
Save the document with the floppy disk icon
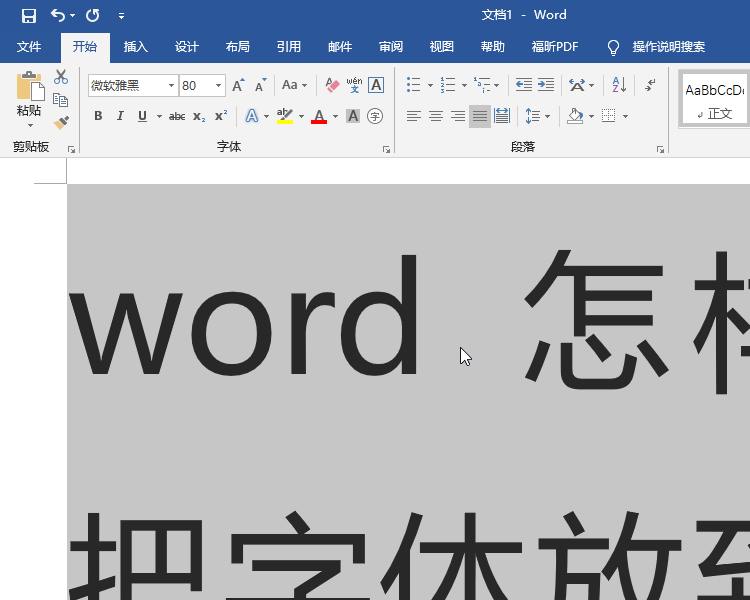[29, 16]
